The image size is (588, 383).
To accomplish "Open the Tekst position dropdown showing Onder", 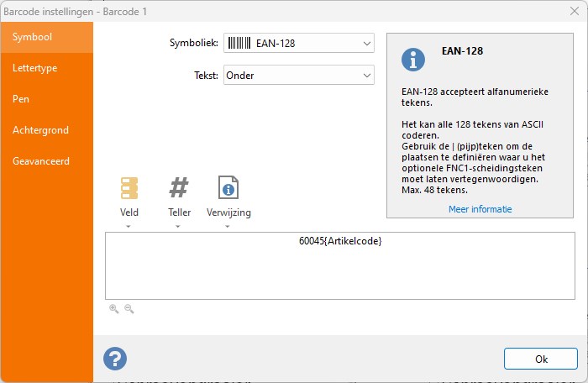I will pyautogui.click(x=299, y=75).
